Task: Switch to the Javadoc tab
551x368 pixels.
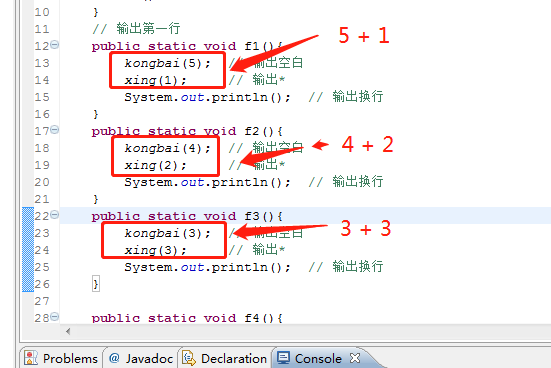Action: click(x=141, y=359)
